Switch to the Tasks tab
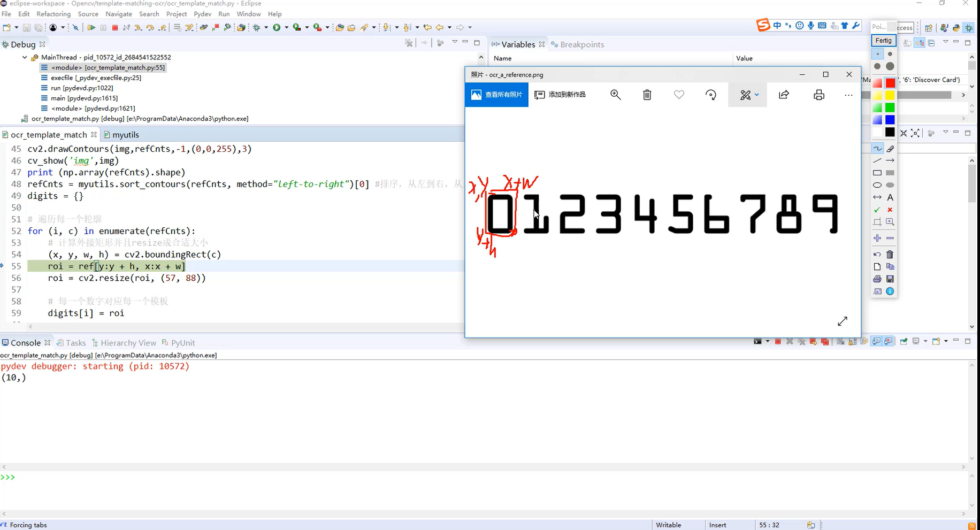The image size is (980, 530). pos(71,343)
